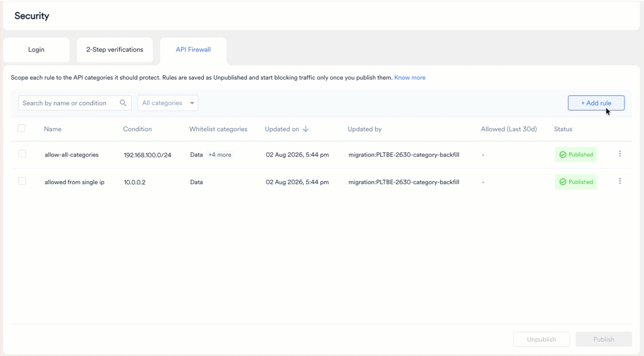Image resolution: width=644 pixels, height=356 pixels.
Task: Click the allow-all-categories rule name
Action: 72,155
